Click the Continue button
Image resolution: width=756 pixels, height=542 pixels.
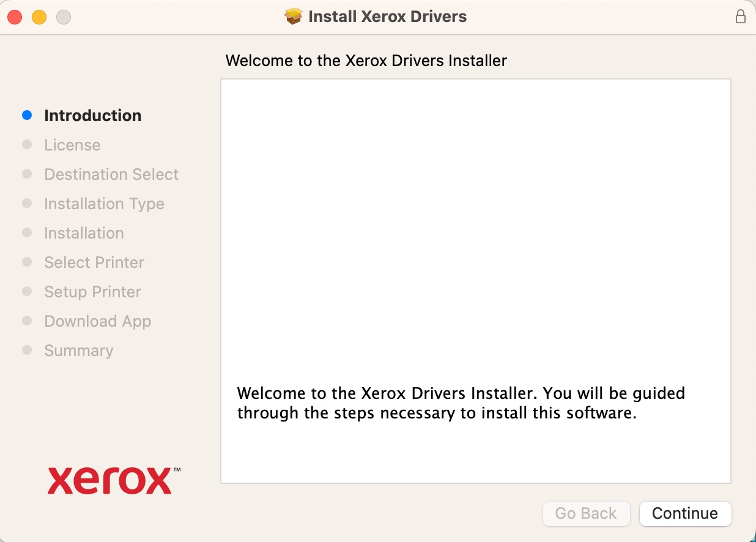[685, 514]
